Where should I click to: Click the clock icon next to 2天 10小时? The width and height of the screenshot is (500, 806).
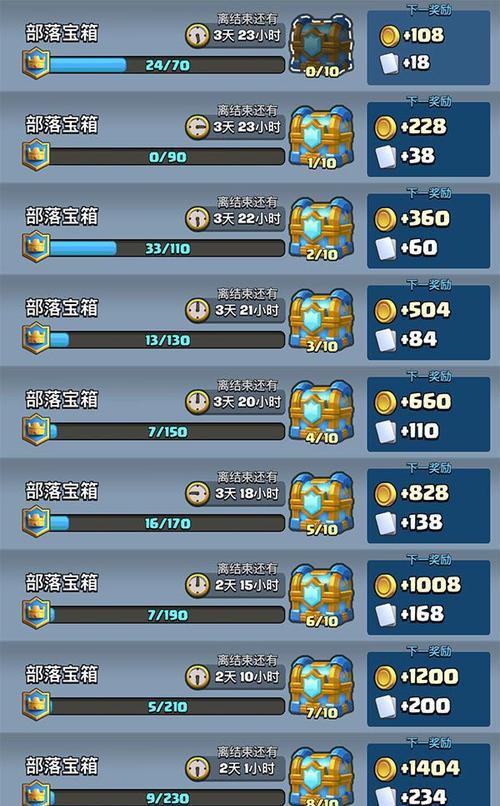point(197,677)
